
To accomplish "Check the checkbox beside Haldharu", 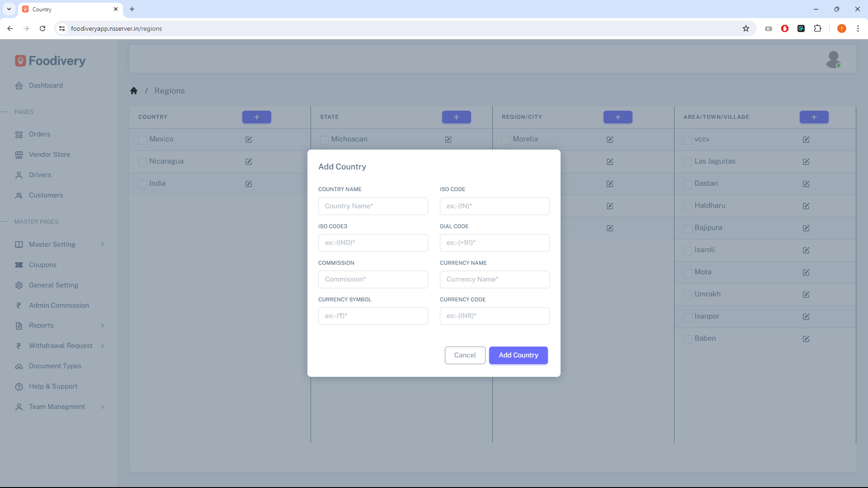I will coord(688,206).
